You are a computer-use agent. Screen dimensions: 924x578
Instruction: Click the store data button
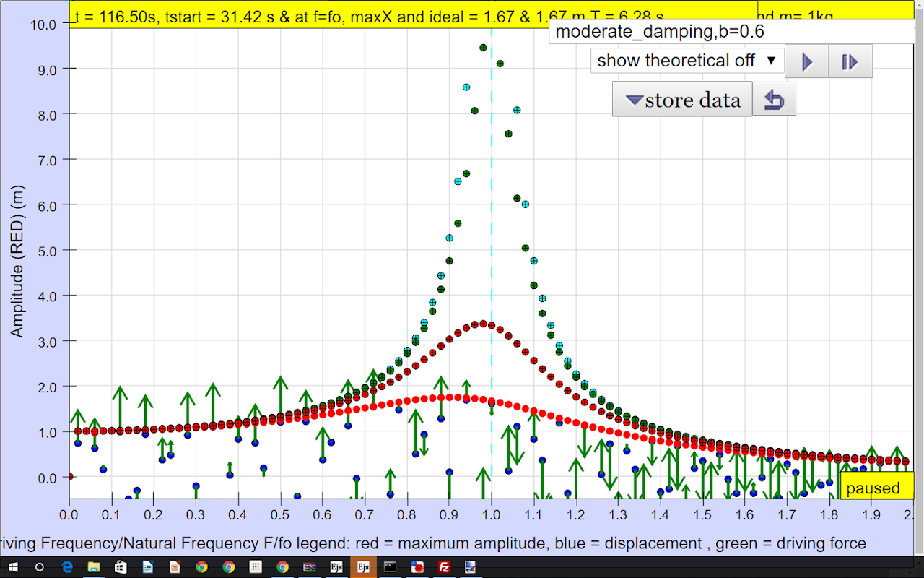coord(682,99)
